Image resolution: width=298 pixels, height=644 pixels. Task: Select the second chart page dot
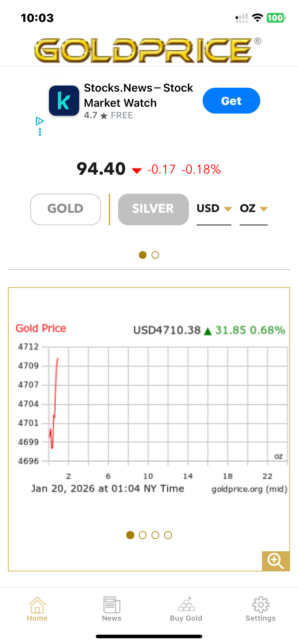pos(143,535)
